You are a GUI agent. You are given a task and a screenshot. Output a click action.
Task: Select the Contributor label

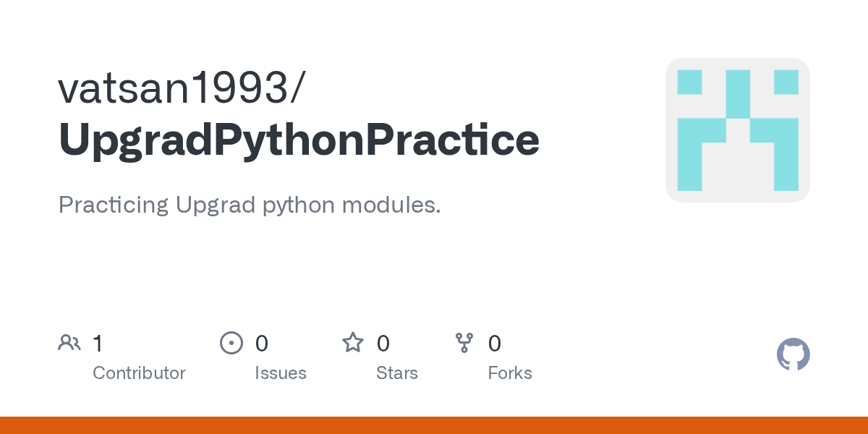pos(139,373)
